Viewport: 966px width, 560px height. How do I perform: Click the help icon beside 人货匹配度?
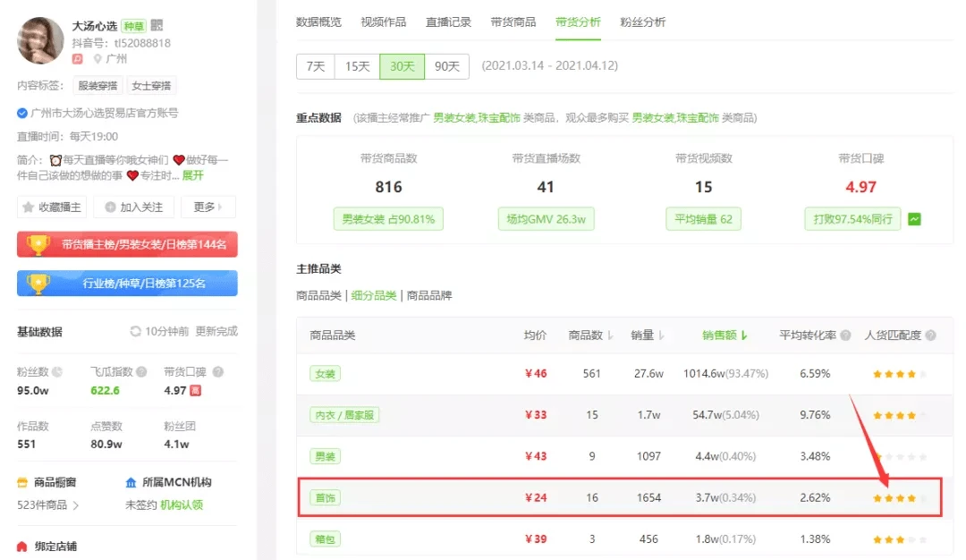point(931,335)
